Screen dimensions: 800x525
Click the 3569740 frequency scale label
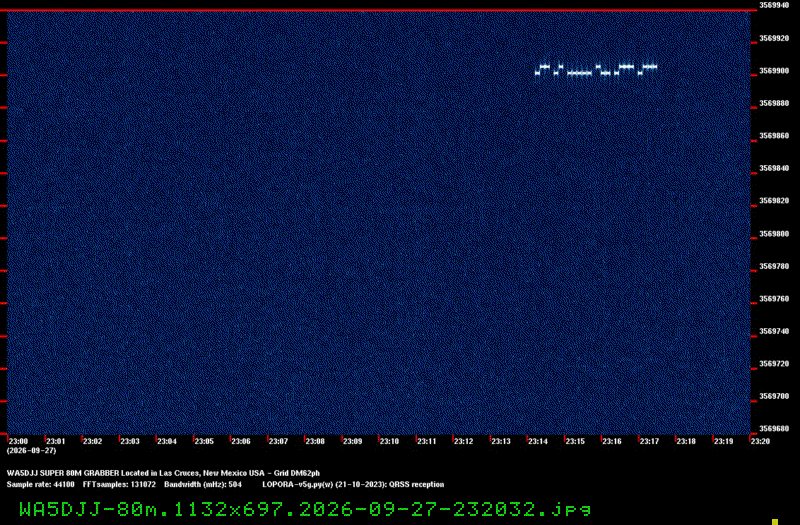click(774, 331)
